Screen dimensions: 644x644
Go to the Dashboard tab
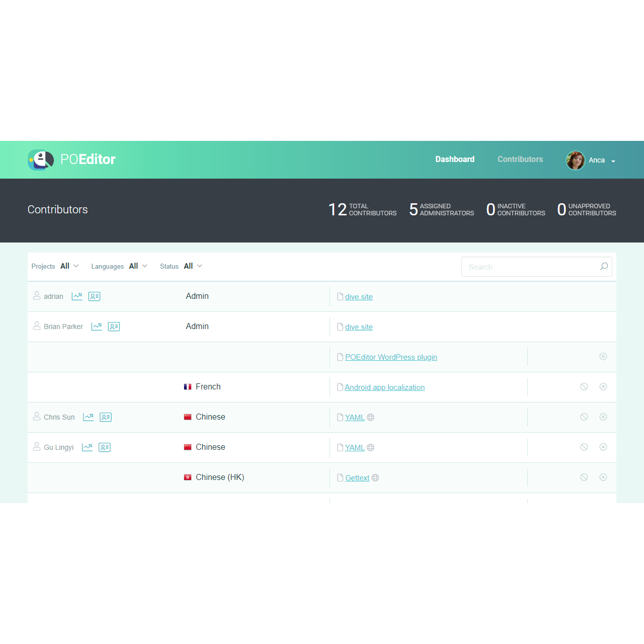(x=455, y=159)
